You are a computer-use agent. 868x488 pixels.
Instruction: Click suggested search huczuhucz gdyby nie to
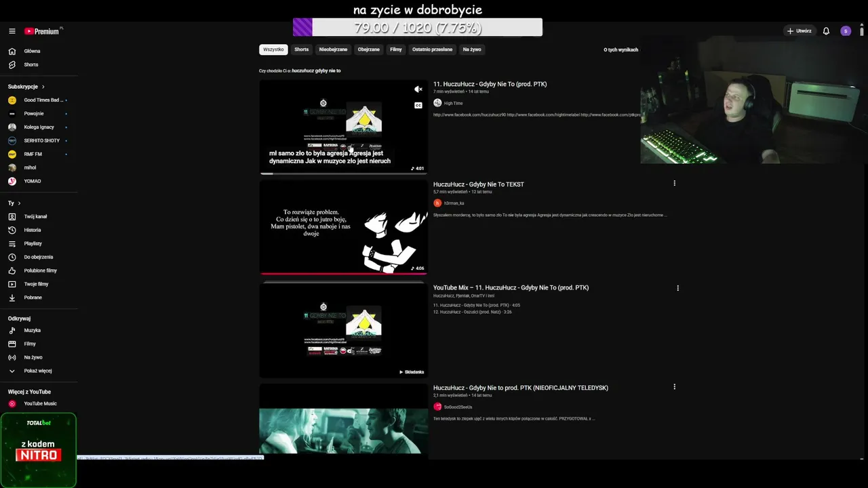(317, 70)
